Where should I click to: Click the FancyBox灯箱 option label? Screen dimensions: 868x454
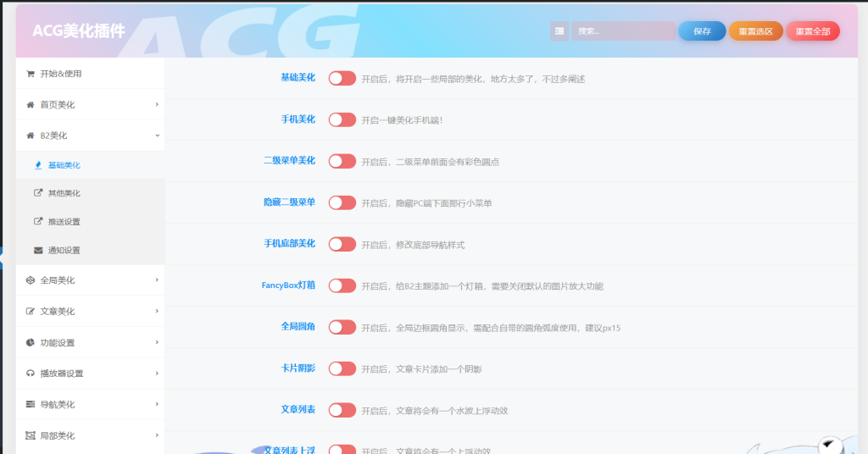288,285
